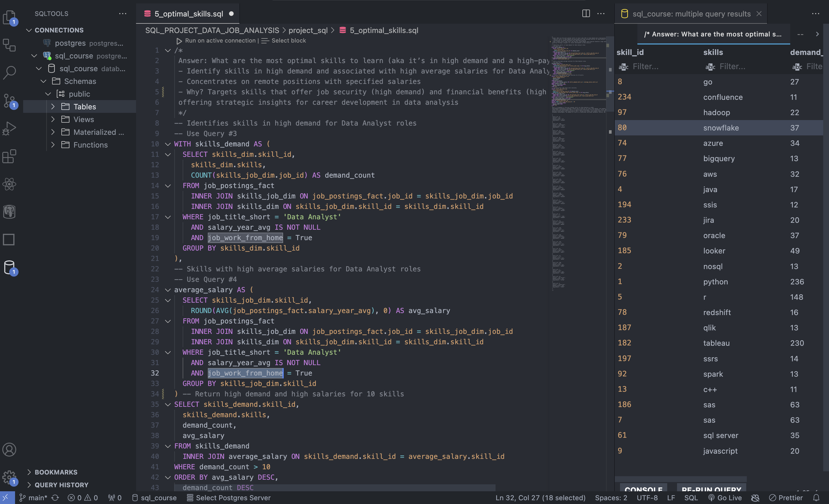Fold the code block at line 10
The image size is (829, 504).
[x=168, y=144]
